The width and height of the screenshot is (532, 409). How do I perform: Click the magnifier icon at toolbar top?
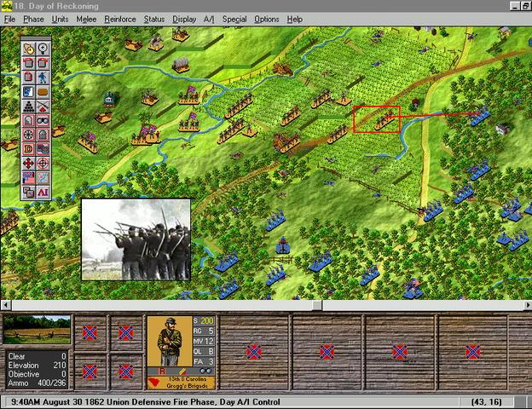click(x=43, y=48)
